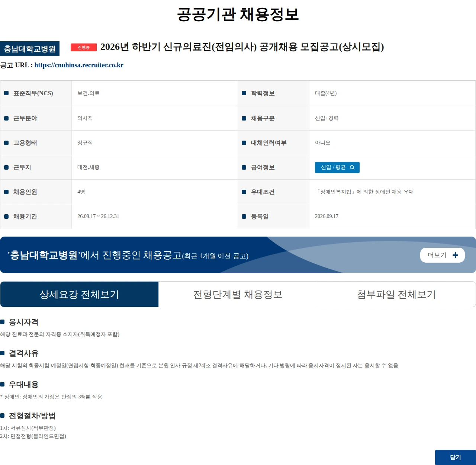Click the 신입+경력 recruitment type value

pyautogui.click(x=327, y=118)
